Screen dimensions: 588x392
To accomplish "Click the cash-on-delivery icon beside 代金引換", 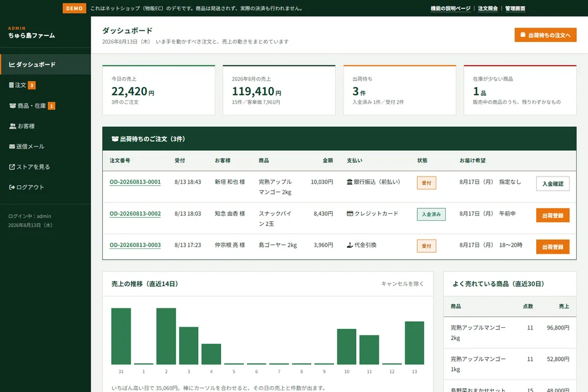I will point(349,245).
